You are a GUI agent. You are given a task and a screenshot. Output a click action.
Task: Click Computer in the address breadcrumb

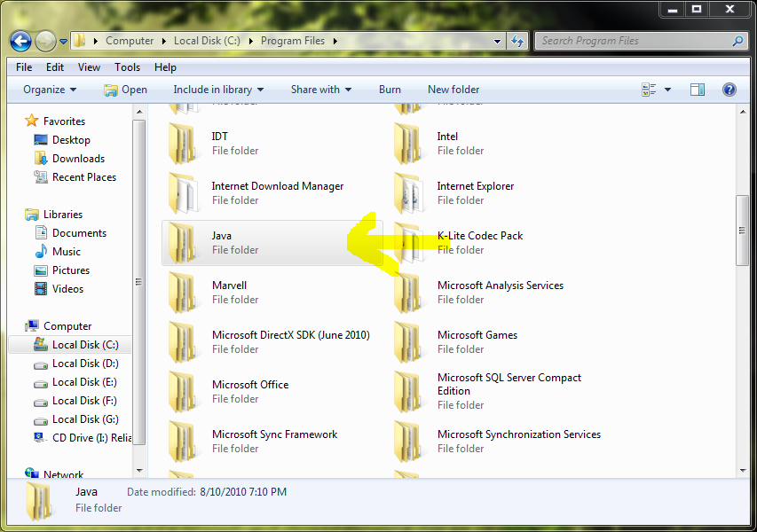click(130, 41)
